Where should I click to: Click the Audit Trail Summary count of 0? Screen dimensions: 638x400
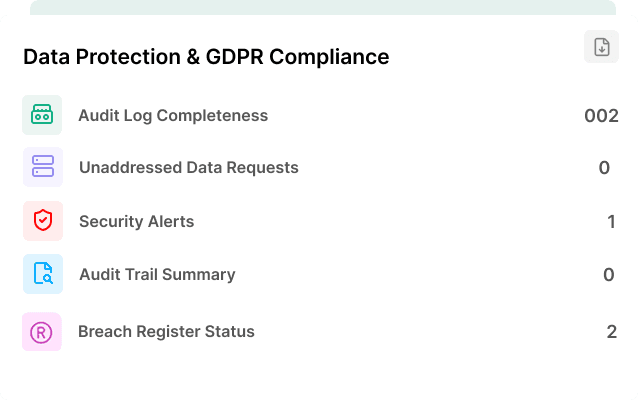coord(609,275)
